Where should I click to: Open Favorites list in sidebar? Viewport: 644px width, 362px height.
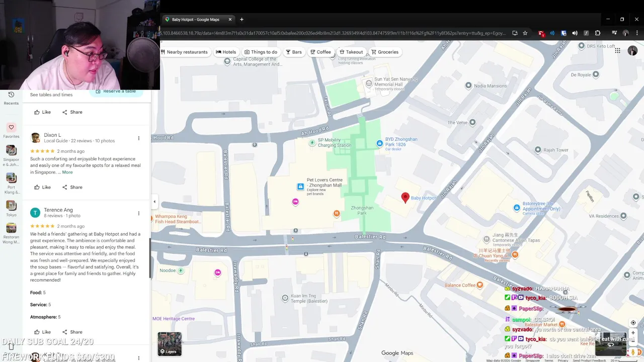pos(11,131)
